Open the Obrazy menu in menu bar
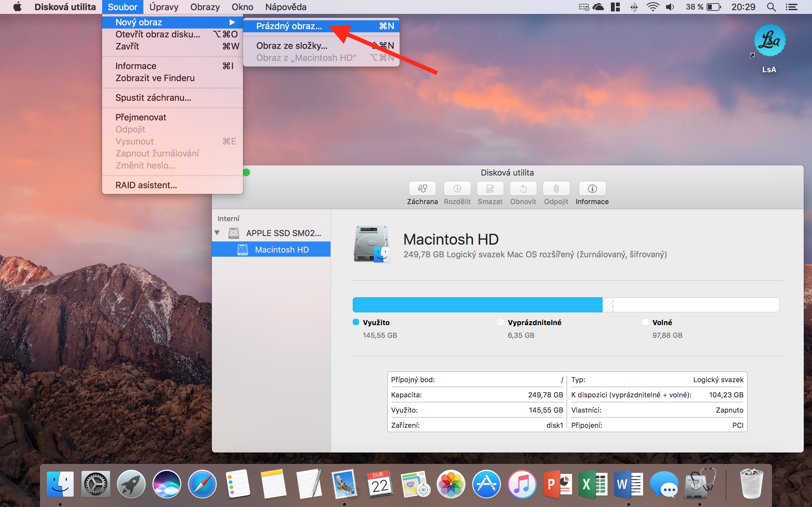This screenshot has width=812, height=507. (x=205, y=7)
